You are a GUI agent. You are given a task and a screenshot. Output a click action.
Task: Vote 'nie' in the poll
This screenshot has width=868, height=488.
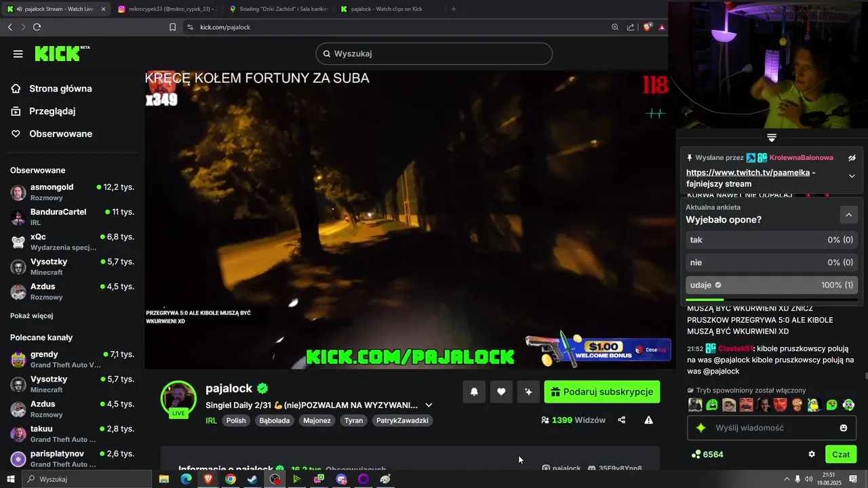pyautogui.click(x=772, y=262)
